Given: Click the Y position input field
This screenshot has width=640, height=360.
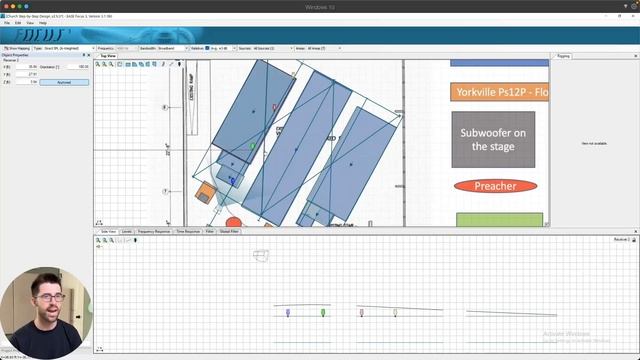Looking at the screenshot, I should (27, 74).
